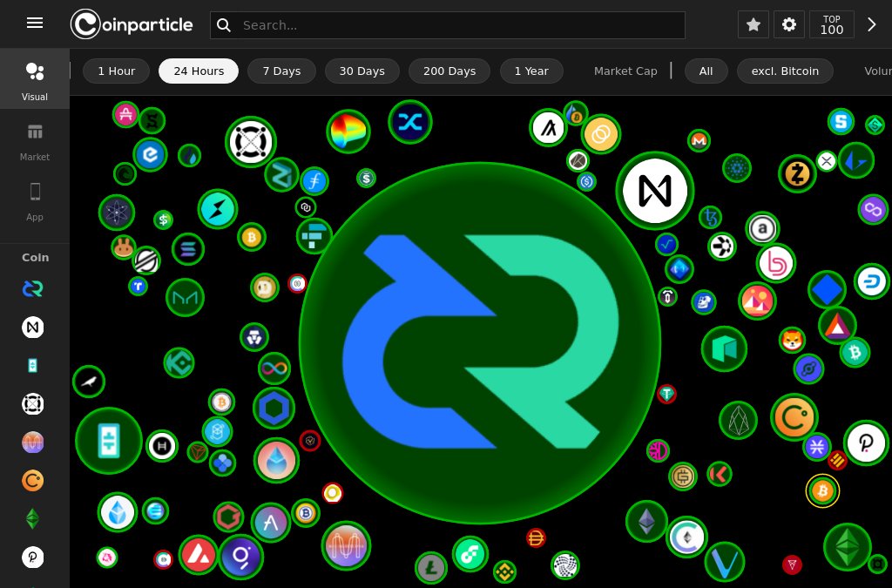Screen dimensions: 892x588
Task: Select Elrond in the Coin sidebar
Action: [x=32, y=404]
